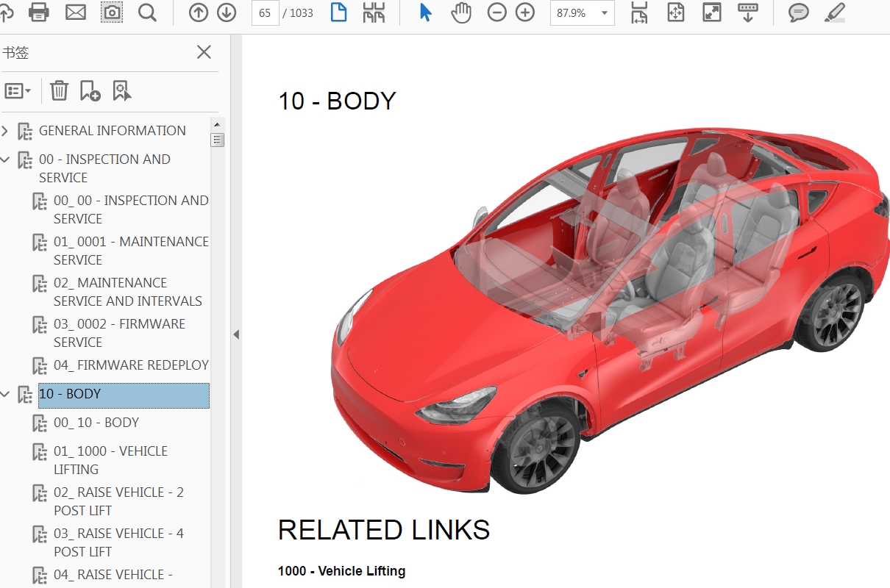890x588 pixels.
Task: Select 04_ FIRMWARE REDEPLOY bookmark
Action: click(x=131, y=365)
